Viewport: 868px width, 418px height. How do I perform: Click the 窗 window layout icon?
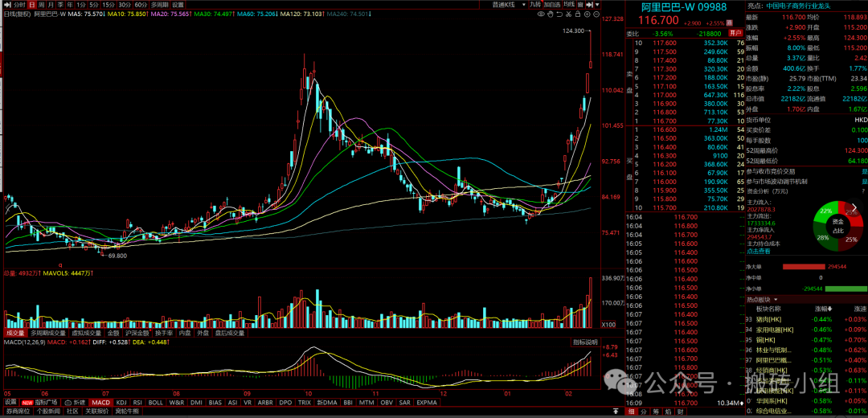(580, 5)
